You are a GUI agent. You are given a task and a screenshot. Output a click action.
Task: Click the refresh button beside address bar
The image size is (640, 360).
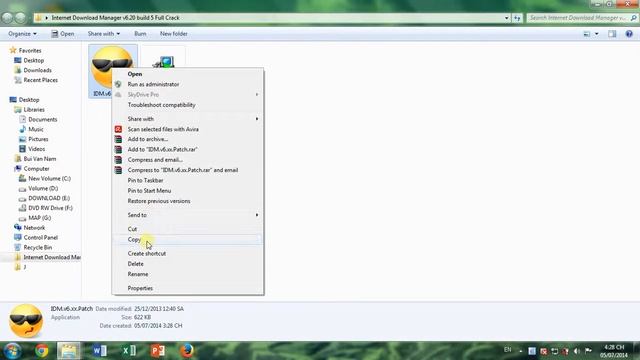click(517, 18)
